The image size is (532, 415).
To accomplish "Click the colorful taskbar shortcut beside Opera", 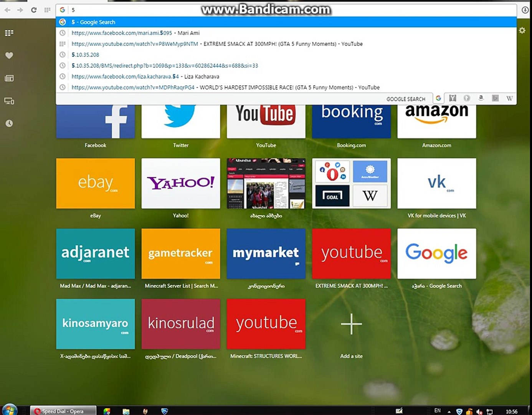I will point(107,411).
